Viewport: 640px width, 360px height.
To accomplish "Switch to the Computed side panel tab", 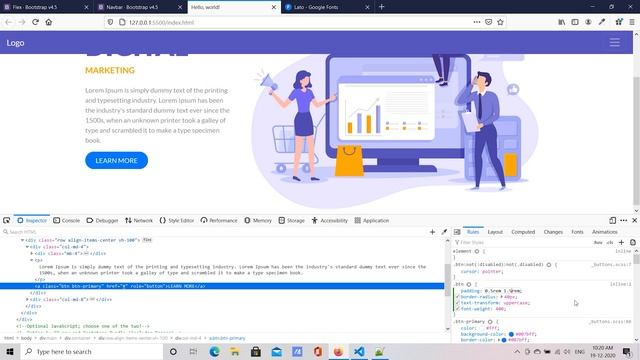I will pyautogui.click(x=523, y=232).
